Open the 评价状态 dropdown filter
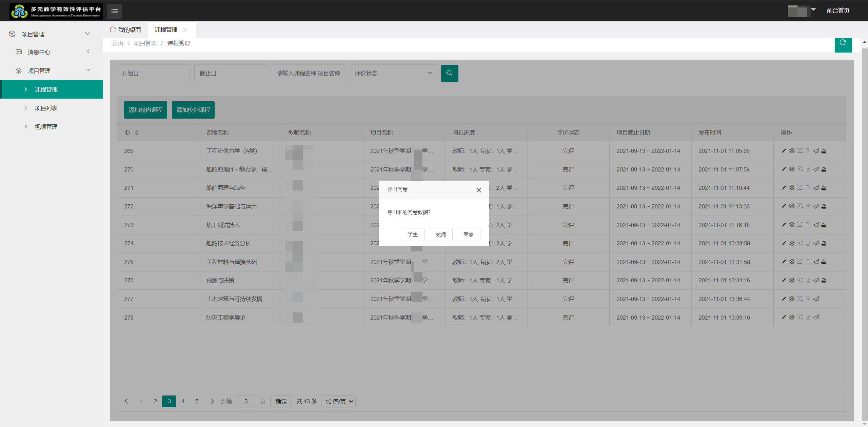Viewport: 868px width, 427px height. 393,73
